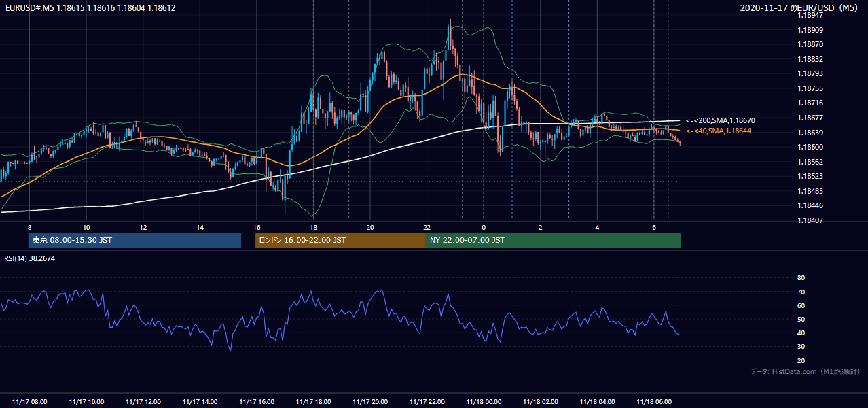The image size is (868, 408).
Task: Click price axis value 1.18716
Action: pyautogui.click(x=810, y=103)
